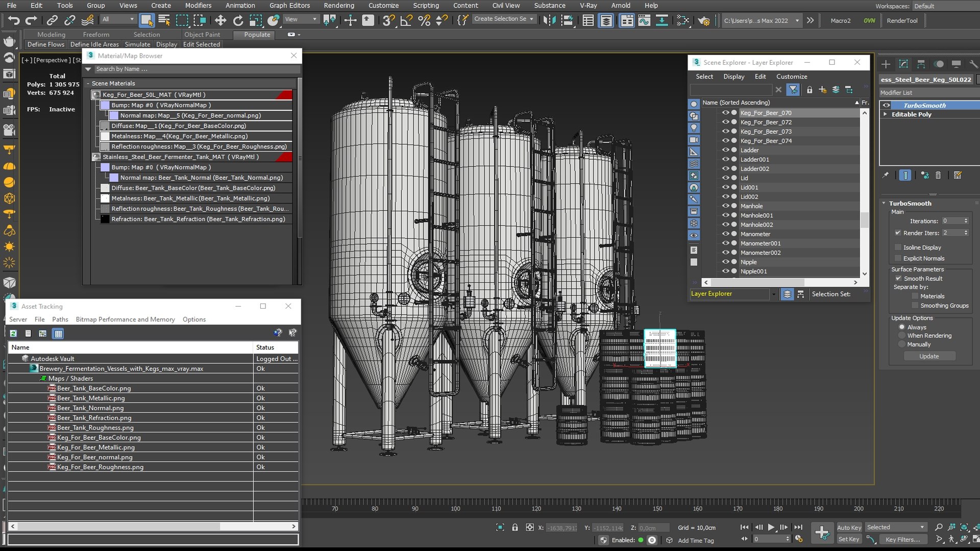Select the Select and Move tool

click(x=220, y=20)
